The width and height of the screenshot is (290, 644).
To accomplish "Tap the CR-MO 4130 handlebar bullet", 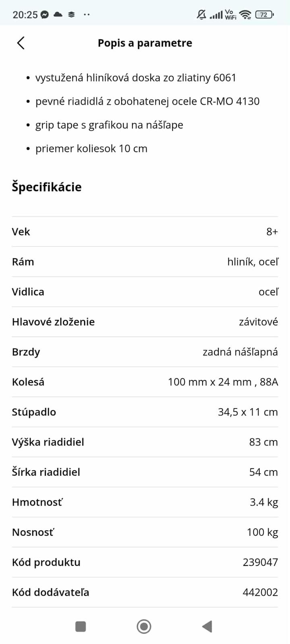I will pos(147,101).
